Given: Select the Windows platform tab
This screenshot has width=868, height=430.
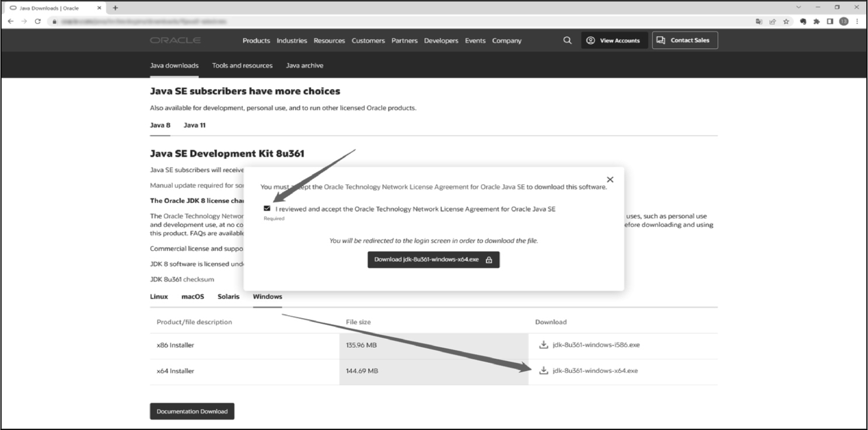Looking at the screenshot, I should [x=267, y=296].
